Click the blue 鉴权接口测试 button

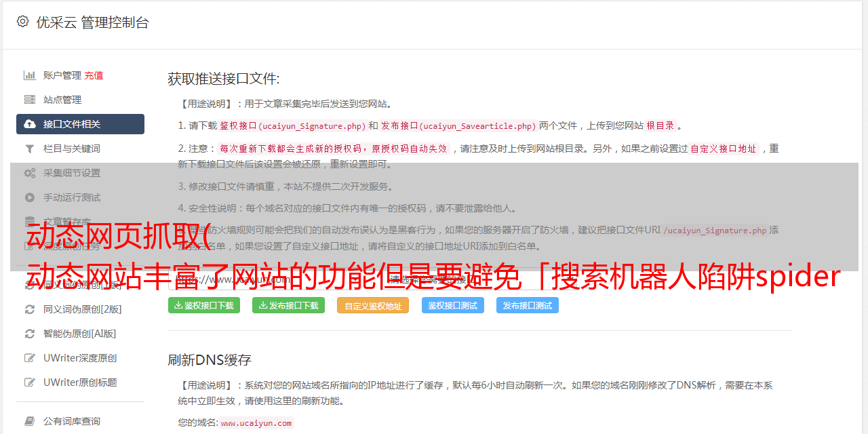click(x=453, y=305)
